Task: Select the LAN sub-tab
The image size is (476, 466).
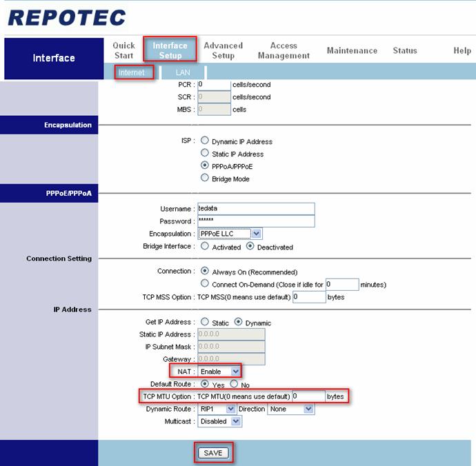Action: coord(183,72)
